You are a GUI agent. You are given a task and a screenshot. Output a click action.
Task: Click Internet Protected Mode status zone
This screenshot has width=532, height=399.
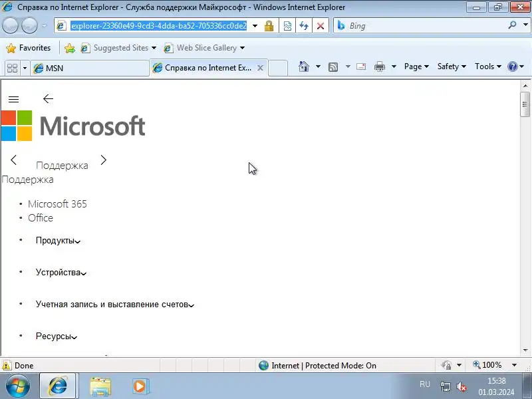(x=317, y=365)
